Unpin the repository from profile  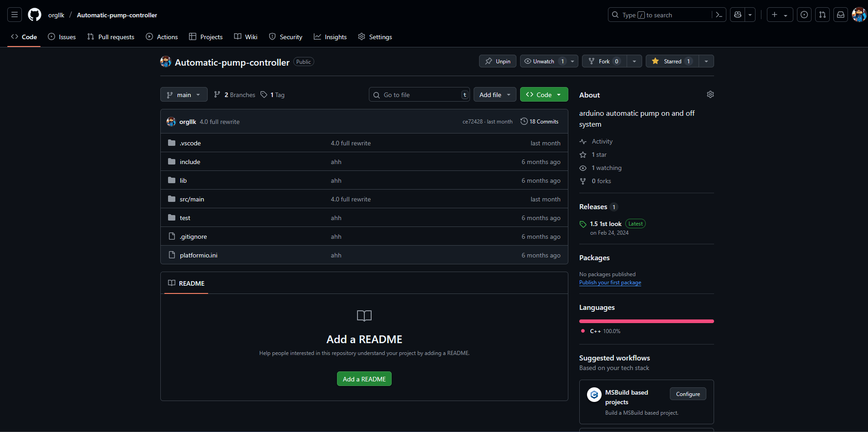tap(498, 61)
